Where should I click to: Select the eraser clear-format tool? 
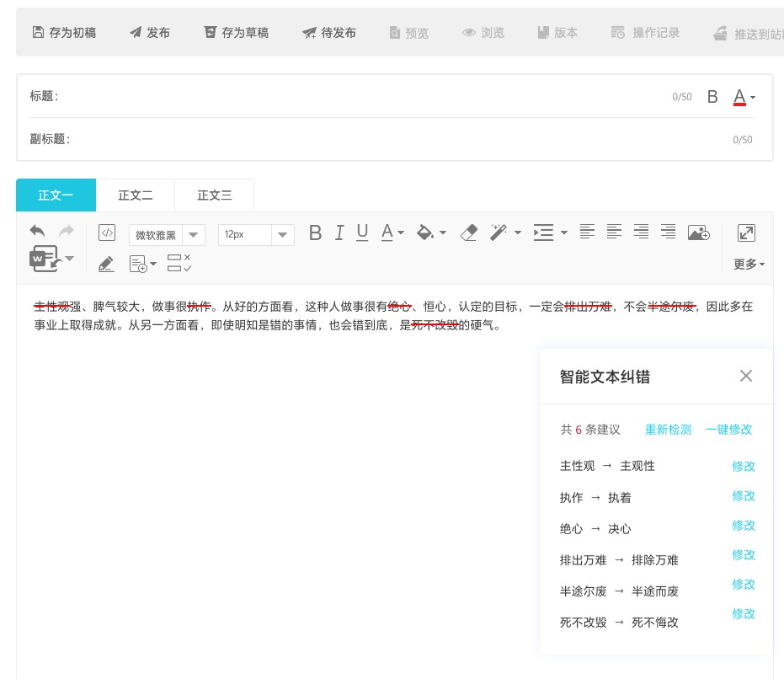pos(469,233)
